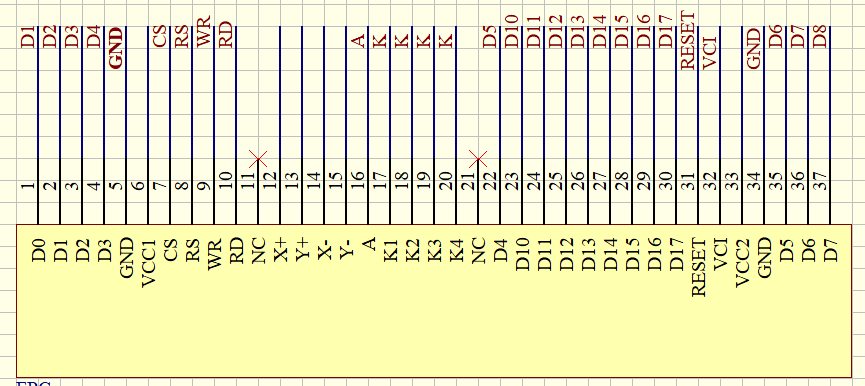Select pin number 37
This screenshot has height=386, width=865.
(820, 180)
